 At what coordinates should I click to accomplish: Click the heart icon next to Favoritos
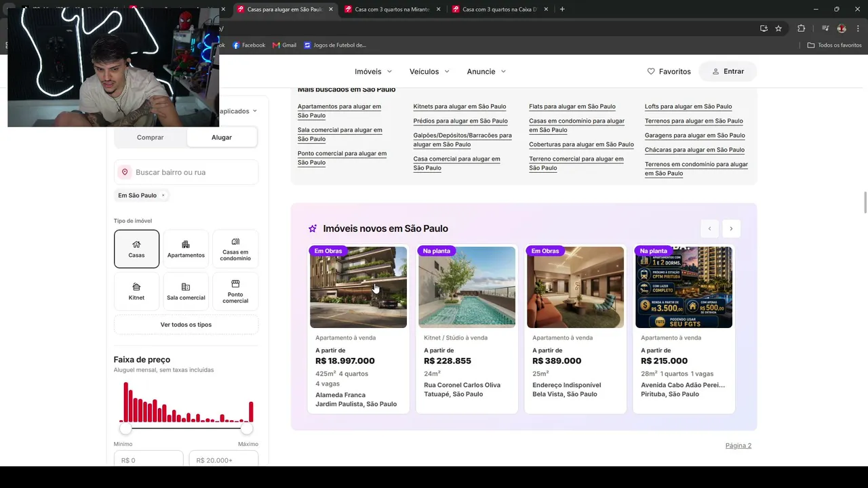[x=651, y=71]
